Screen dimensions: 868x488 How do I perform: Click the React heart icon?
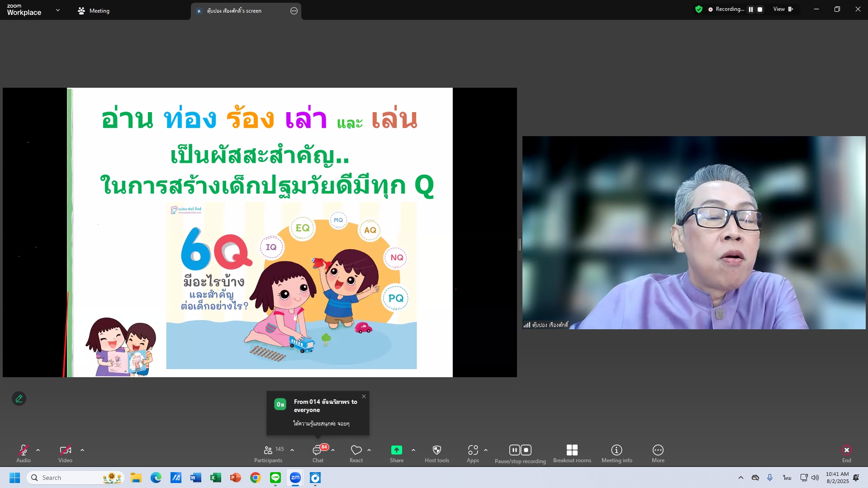(356, 453)
